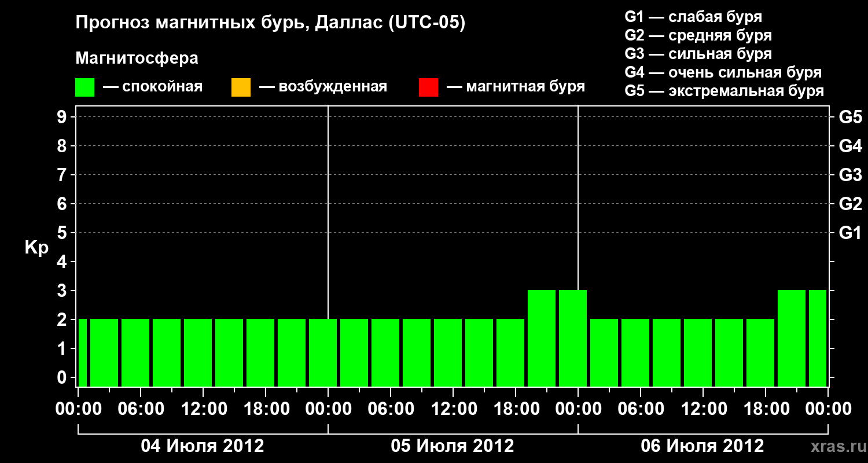
Task: Click the G5 tick label on right axis
Action: [x=851, y=117]
